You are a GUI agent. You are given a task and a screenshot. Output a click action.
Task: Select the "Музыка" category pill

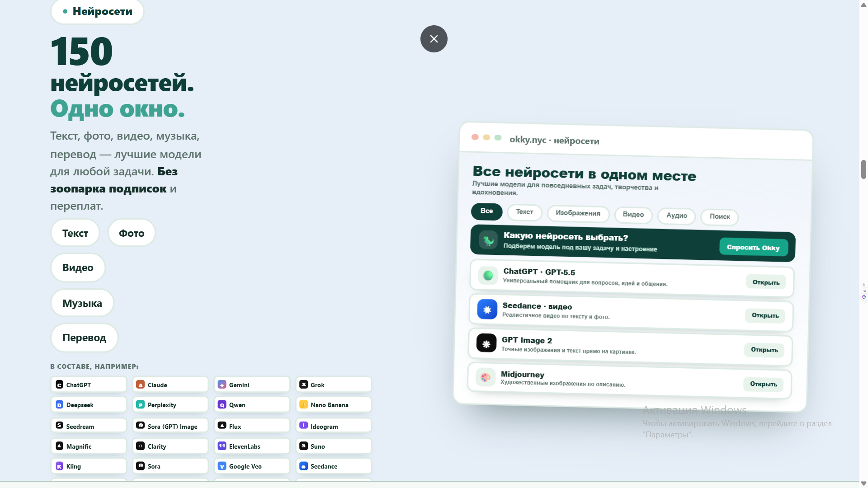coord(82,303)
